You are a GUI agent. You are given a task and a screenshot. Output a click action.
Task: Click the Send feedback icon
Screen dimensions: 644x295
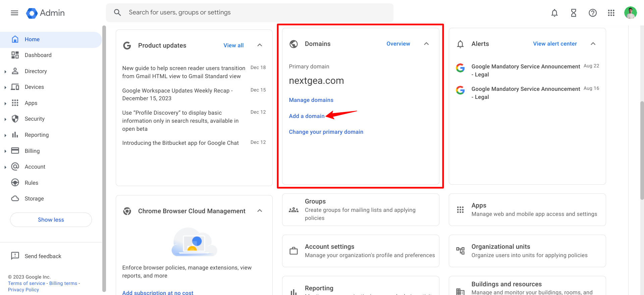(x=15, y=256)
